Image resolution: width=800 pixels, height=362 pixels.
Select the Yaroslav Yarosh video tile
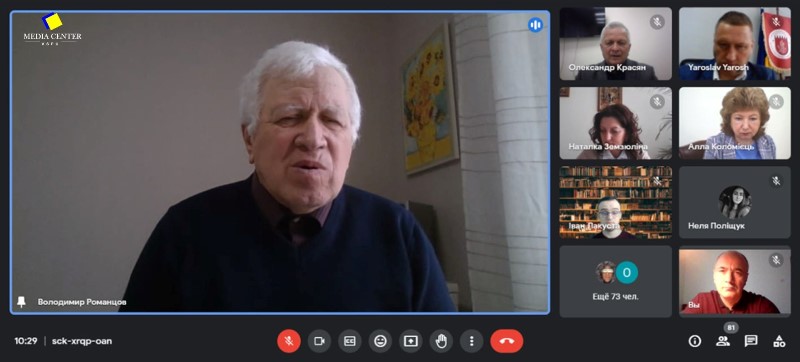[x=735, y=44]
